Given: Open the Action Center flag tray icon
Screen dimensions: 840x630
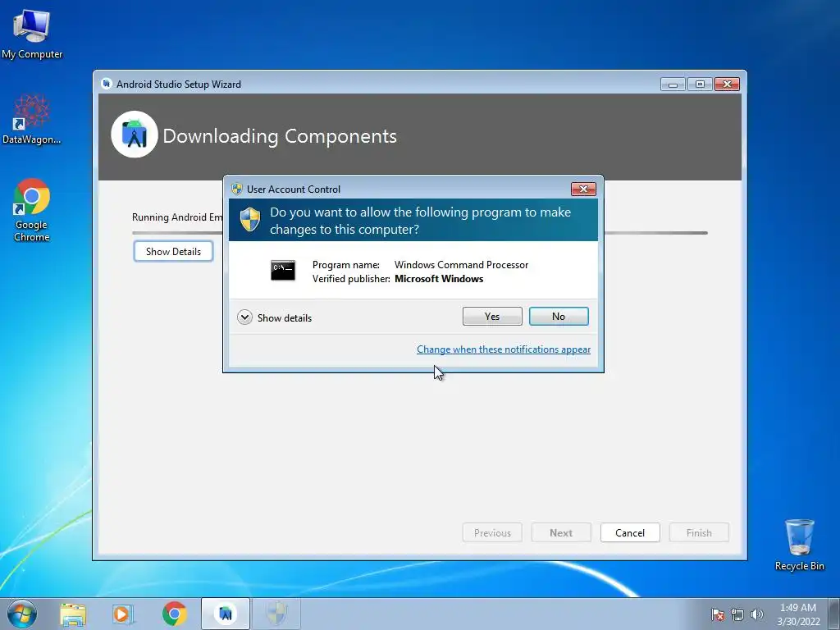Looking at the screenshot, I should click(718, 614).
